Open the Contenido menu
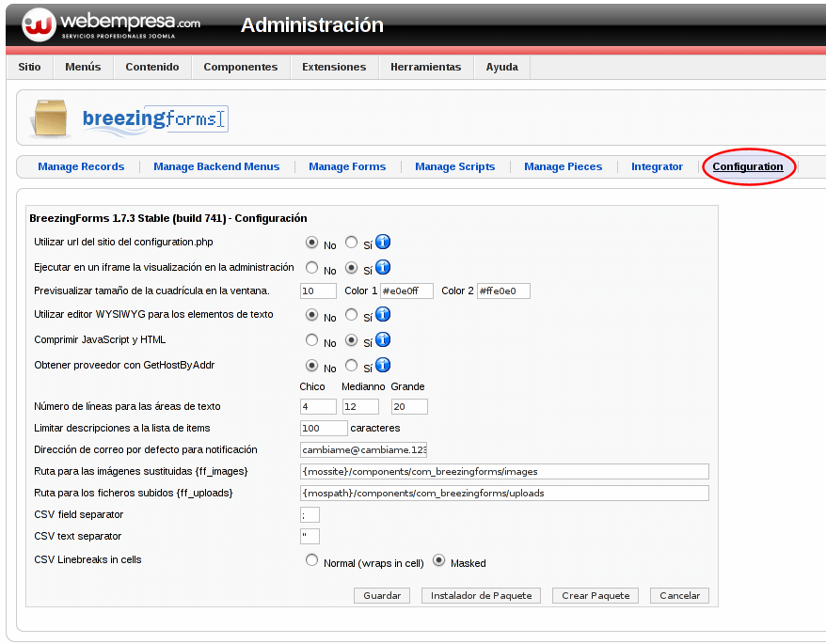 click(152, 67)
